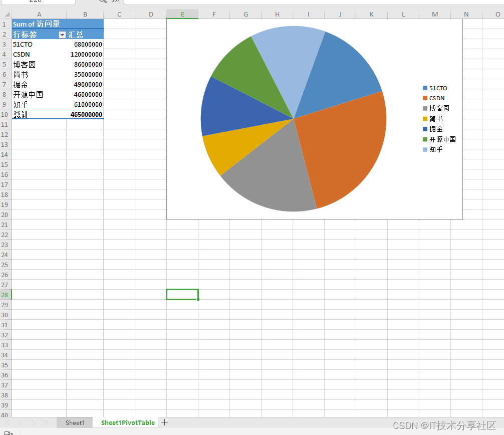Click the grand total cell 465000000
Viewport: 504px width, 435px height.
click(x=85, y=114)
